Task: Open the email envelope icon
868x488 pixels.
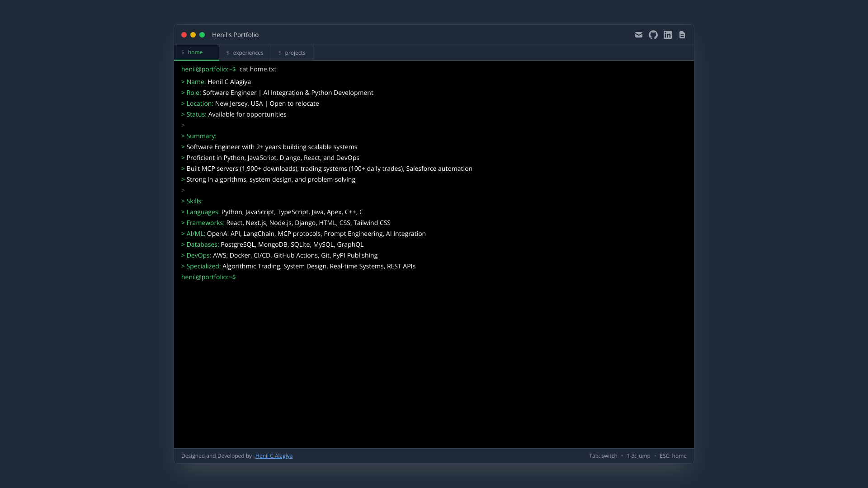Action: (x=638, y=35)
